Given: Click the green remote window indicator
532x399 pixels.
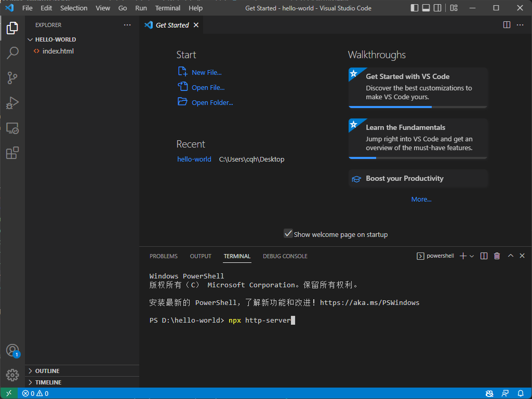Looking at the screenshot, I should pos(9,393).
